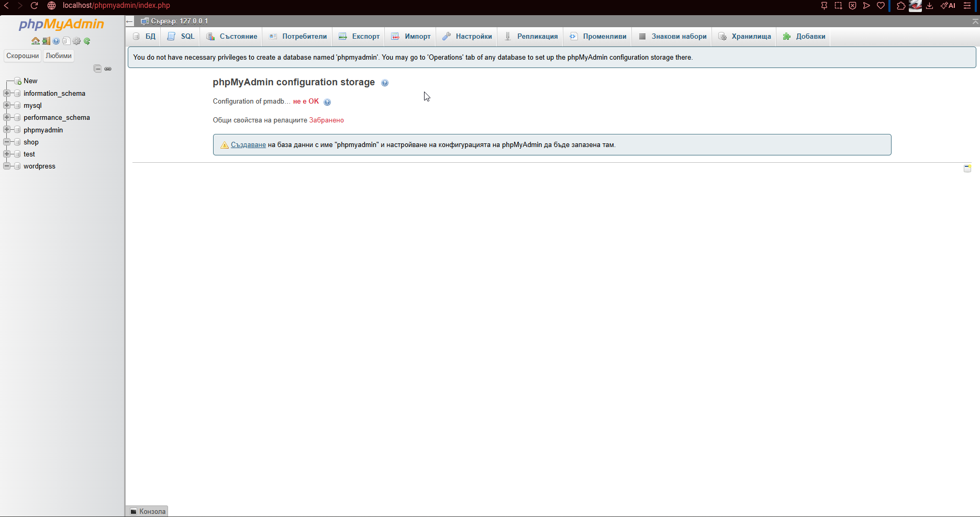Add page to bookmarks heart icon
The width and height of the screenshot is (980, 517).
point(881,6)
